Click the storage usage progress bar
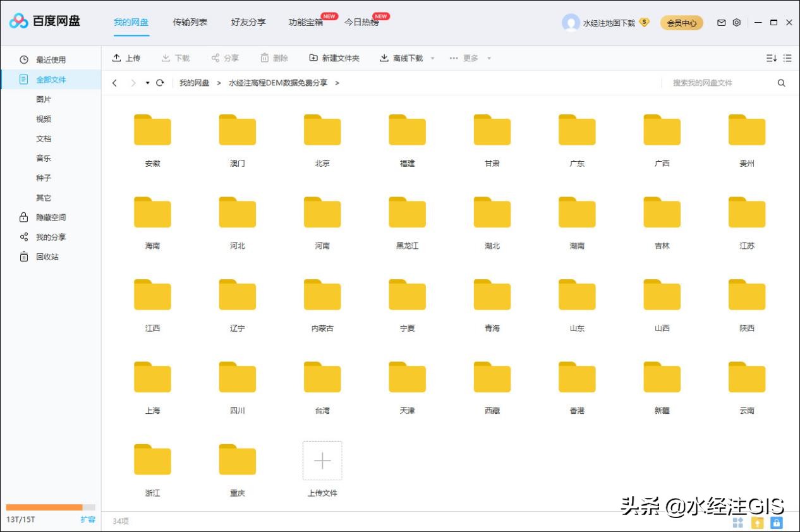This screenshot has width=800, height=532. click(51, 507)
